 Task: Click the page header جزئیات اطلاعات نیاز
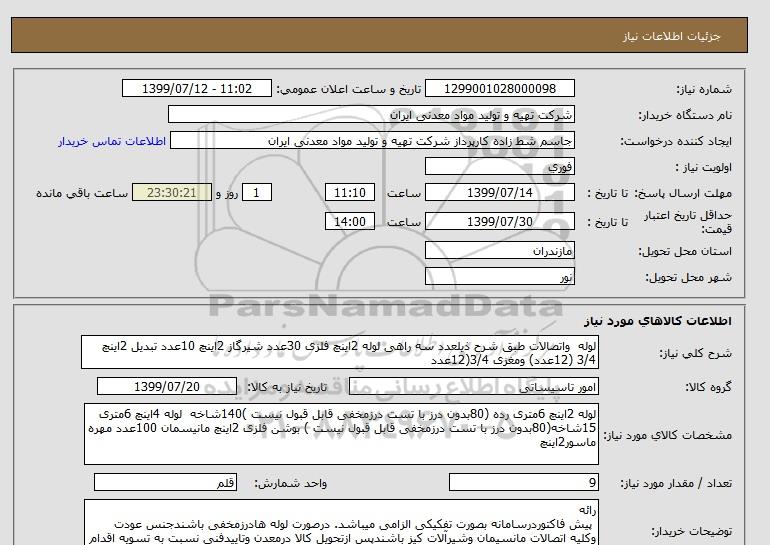pos(671,36)
